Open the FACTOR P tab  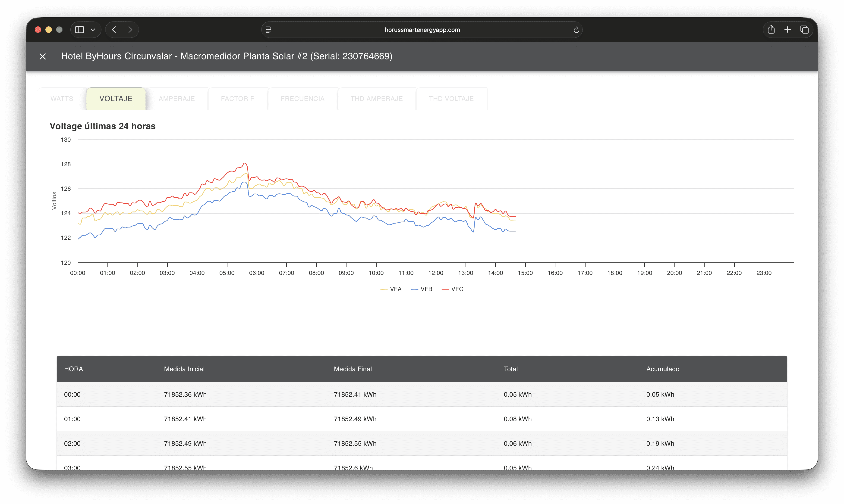[x=238, y=99]
